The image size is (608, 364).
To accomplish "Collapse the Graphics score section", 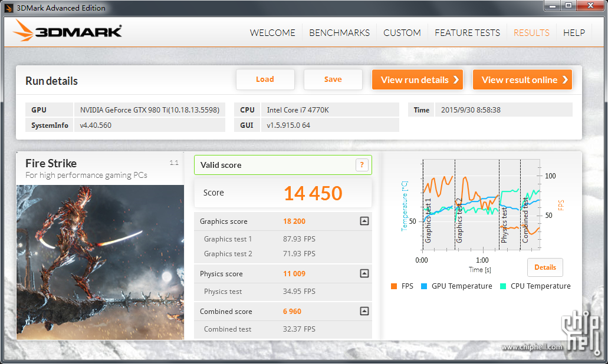I will 364,221.
